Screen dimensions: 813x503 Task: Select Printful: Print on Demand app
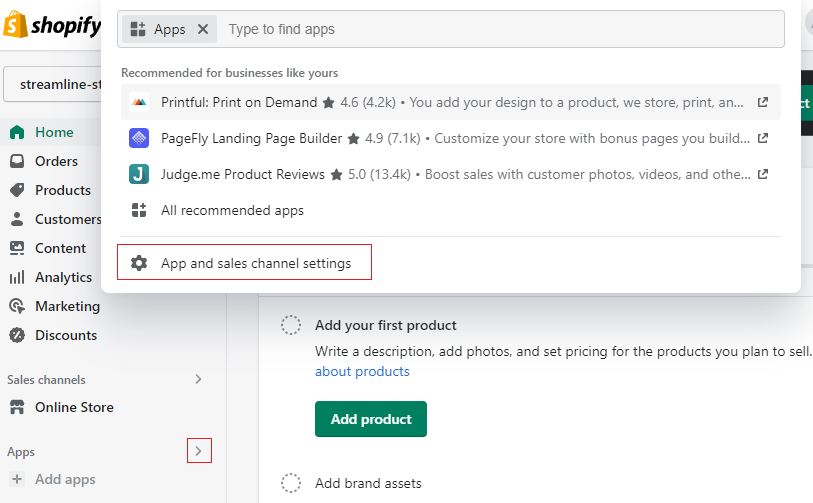point(240,102)
